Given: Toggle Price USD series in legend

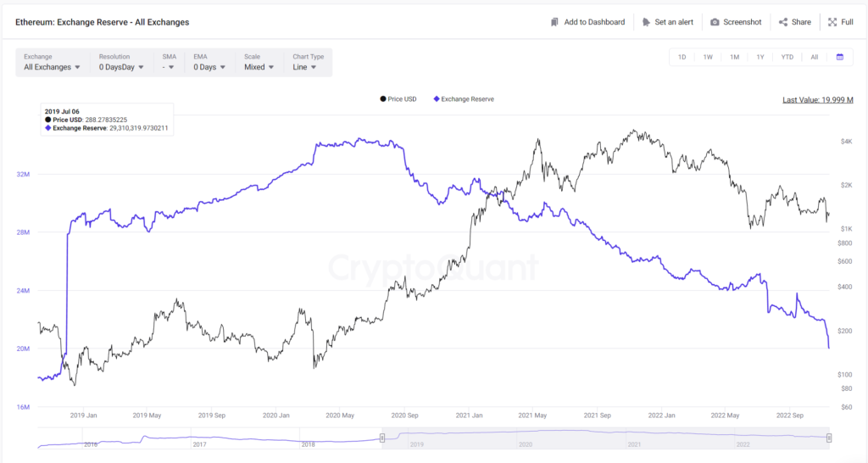Looking at the screenshot, I should (x=398, y=99).
